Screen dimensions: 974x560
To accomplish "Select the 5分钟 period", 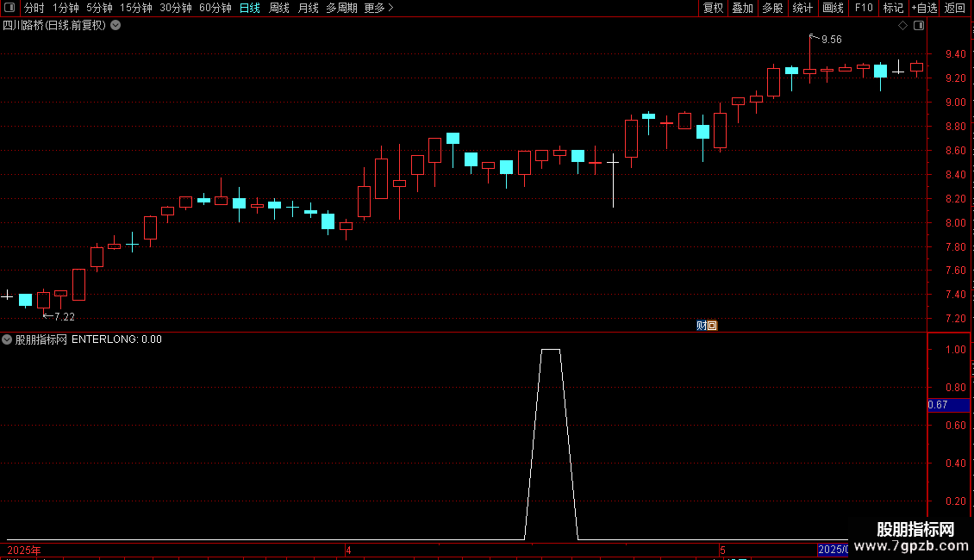I will [x=99, y=8].
